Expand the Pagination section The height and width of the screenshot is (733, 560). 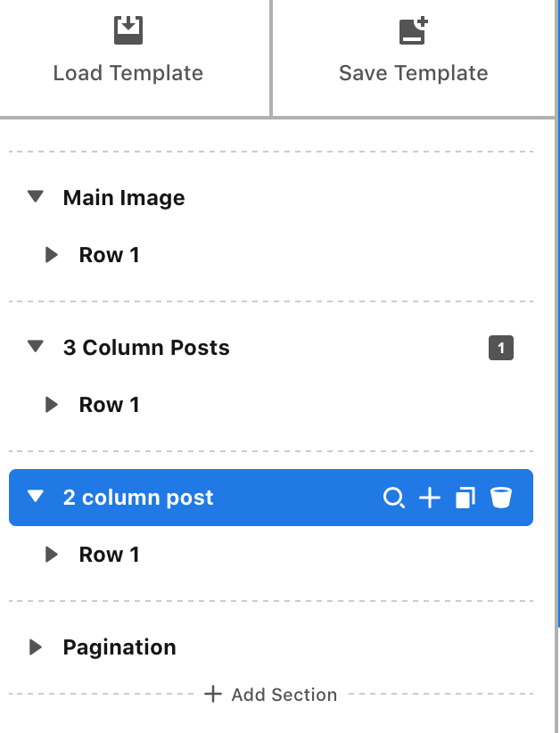36,647
